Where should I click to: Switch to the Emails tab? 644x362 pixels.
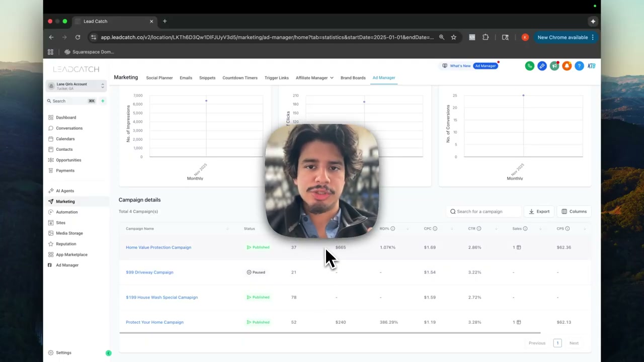click(x=186, y=78)
